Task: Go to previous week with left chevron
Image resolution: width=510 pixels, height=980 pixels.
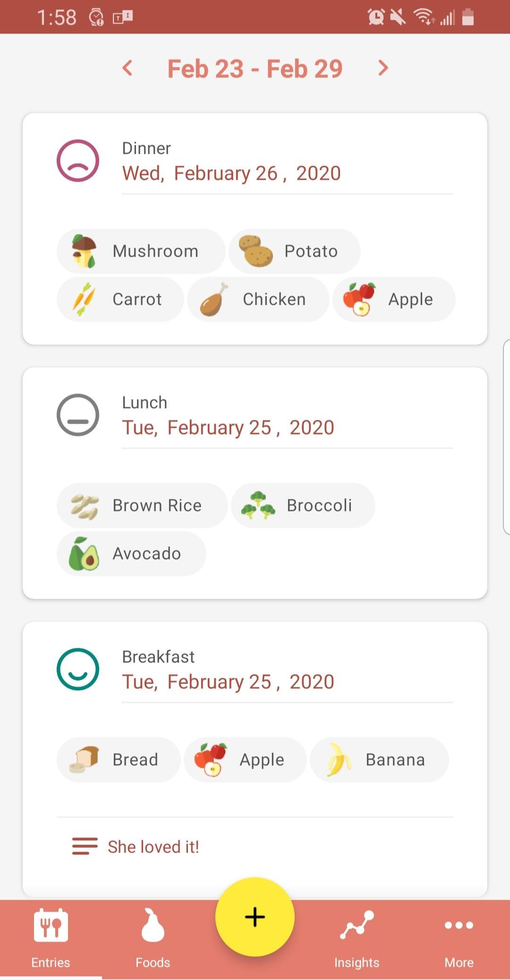Action: [127, 68]
